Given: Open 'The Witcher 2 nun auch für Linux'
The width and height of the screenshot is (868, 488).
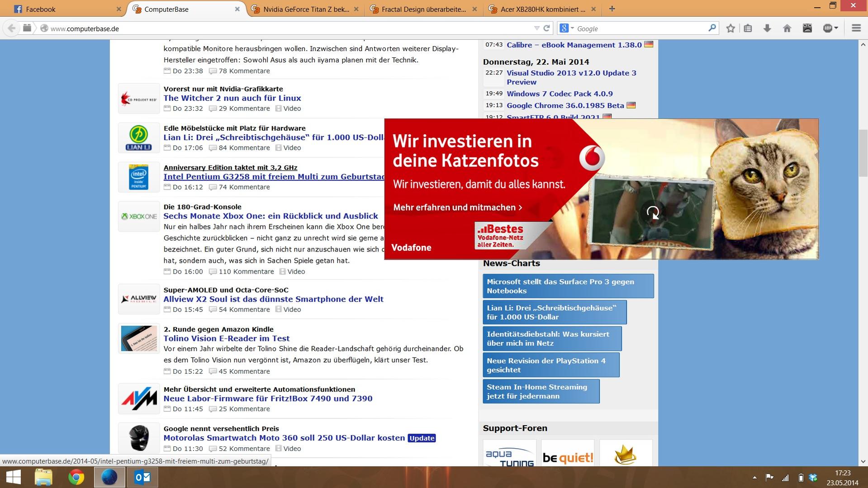Looking at the screenshot, I should [x=232, y=98].
